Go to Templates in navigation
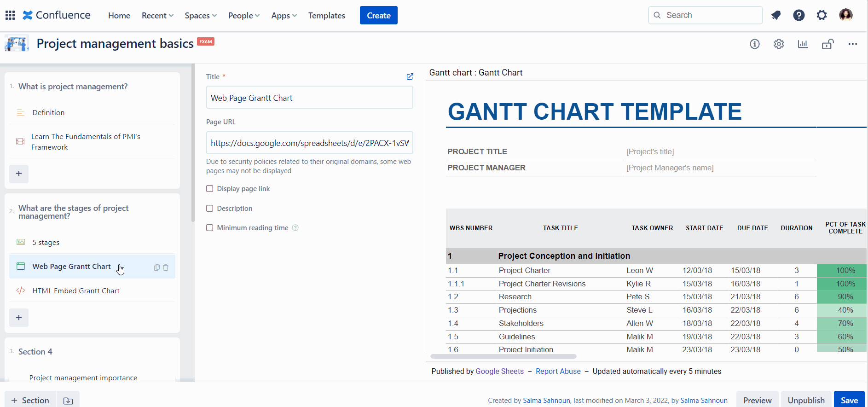The width and height of the screenshot is (868, 407). tap(326, 16)
